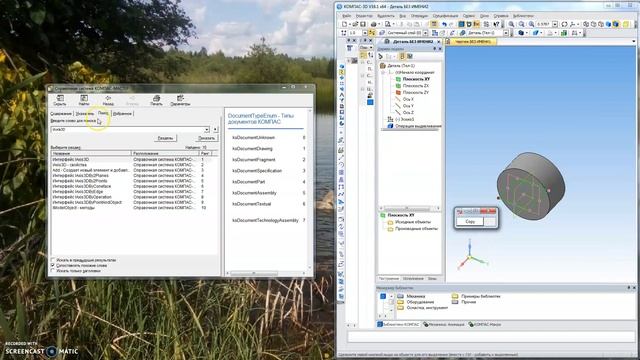Click into the help search text field
Screen dimensions: 640x360
pyautogui.click(x=127, y=129)
